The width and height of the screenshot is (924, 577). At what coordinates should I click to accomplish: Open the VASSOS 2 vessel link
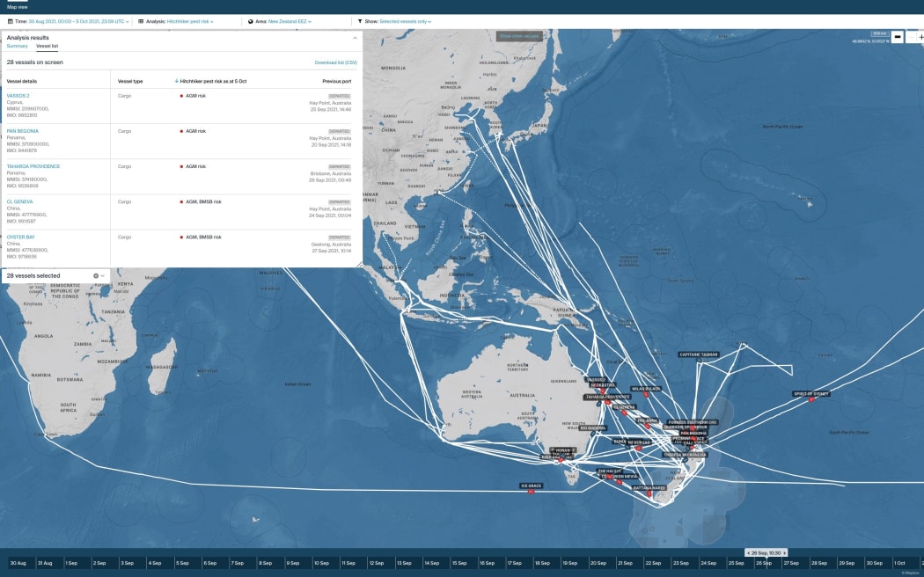[x=18, y=95]
